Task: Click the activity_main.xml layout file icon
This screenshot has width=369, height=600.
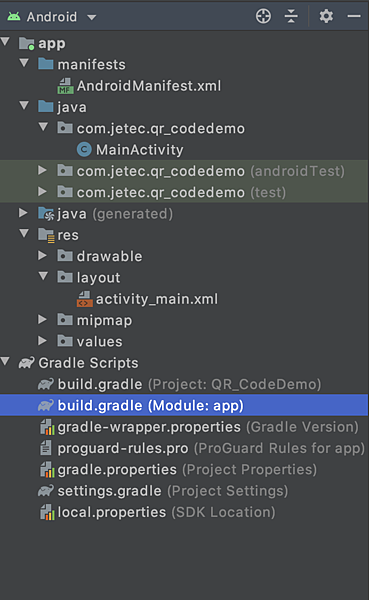Action: point(85,299)
